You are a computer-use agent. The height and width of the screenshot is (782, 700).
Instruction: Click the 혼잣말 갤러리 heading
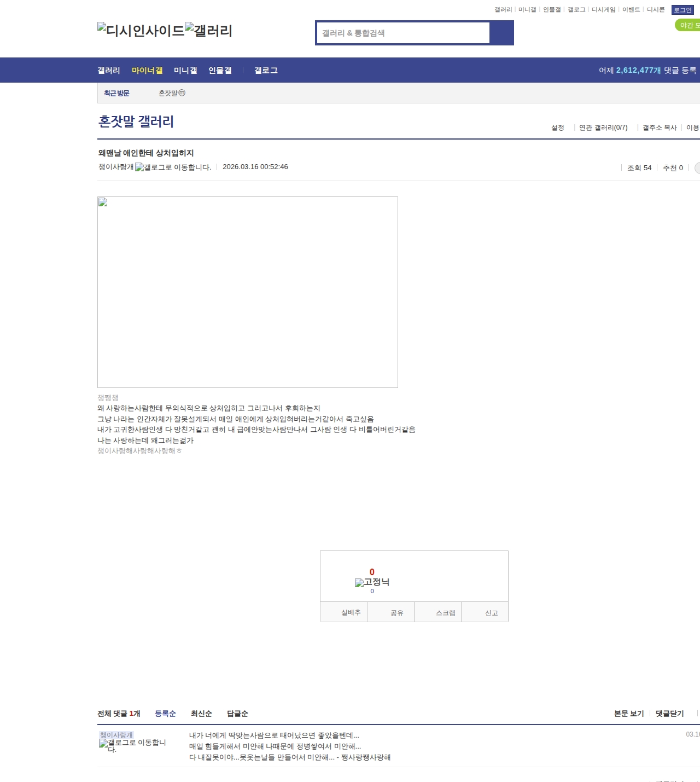coord(136,121)
